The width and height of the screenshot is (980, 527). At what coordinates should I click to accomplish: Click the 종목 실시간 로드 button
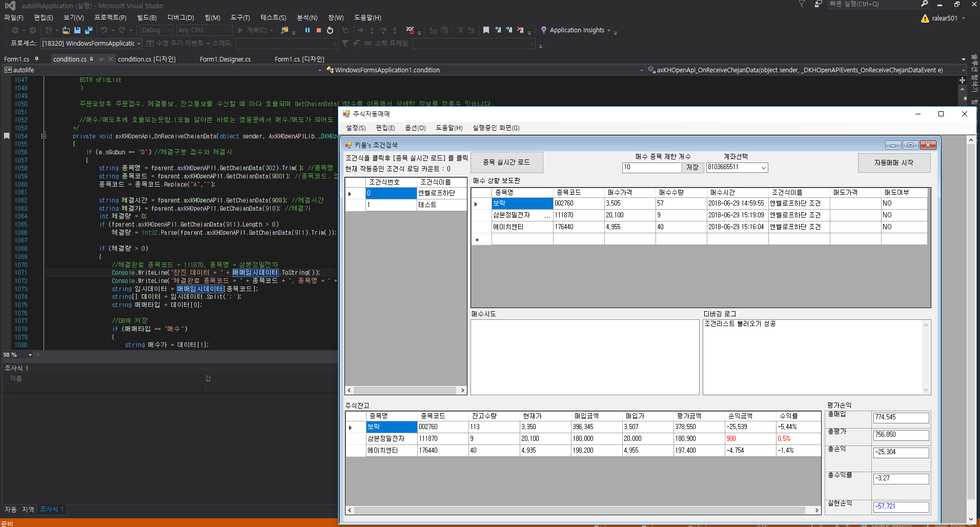(506, 163)
